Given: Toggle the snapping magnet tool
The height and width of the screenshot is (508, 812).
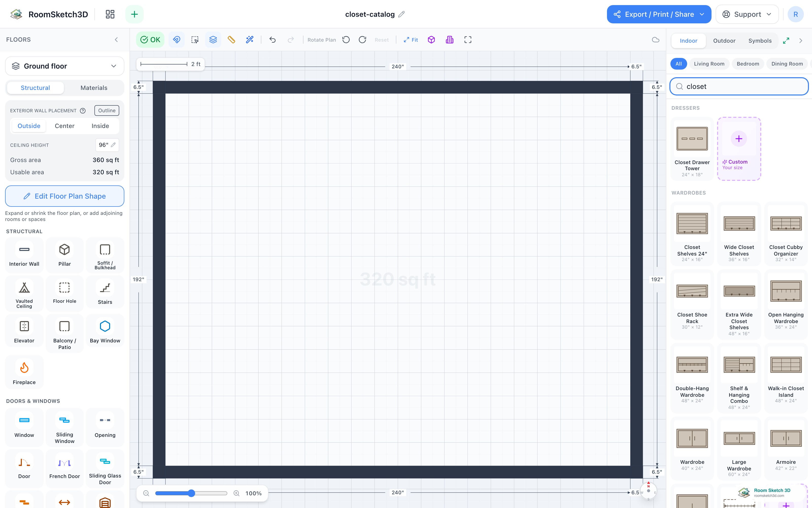Looking at the screenshot, I should pos(177,40).
